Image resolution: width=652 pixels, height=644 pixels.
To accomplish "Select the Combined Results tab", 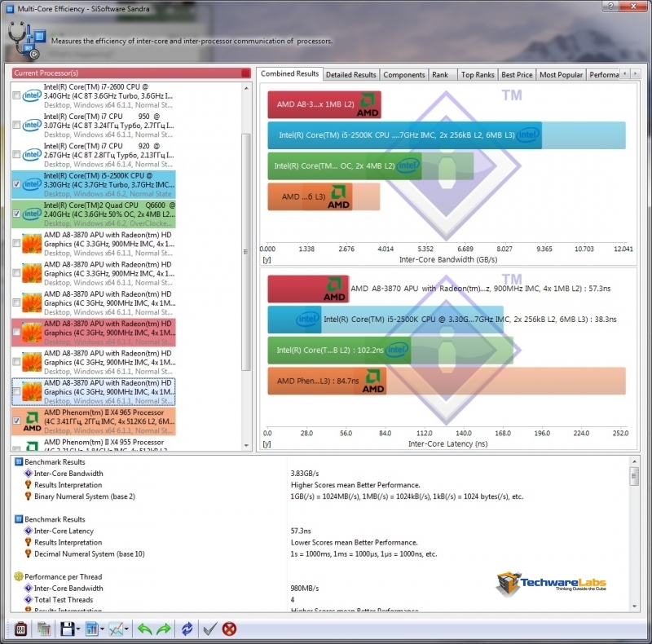I will click(x=289, y=73).
